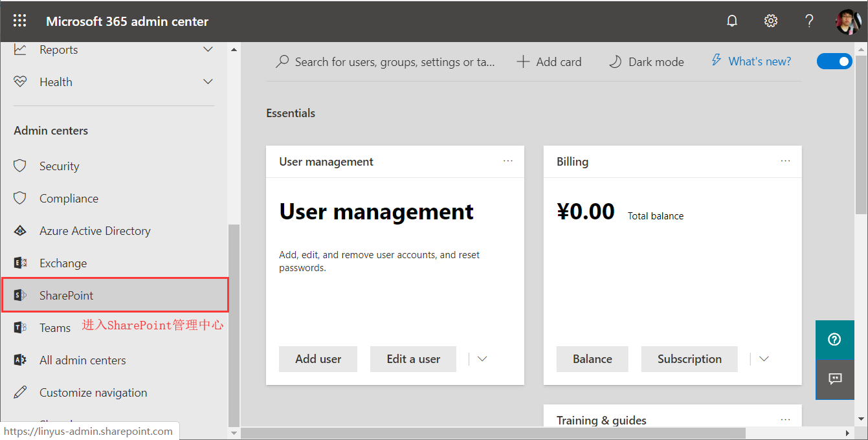Open User management card more options
The width and height of the screenshot is (868, 440).
pos(508,161)
